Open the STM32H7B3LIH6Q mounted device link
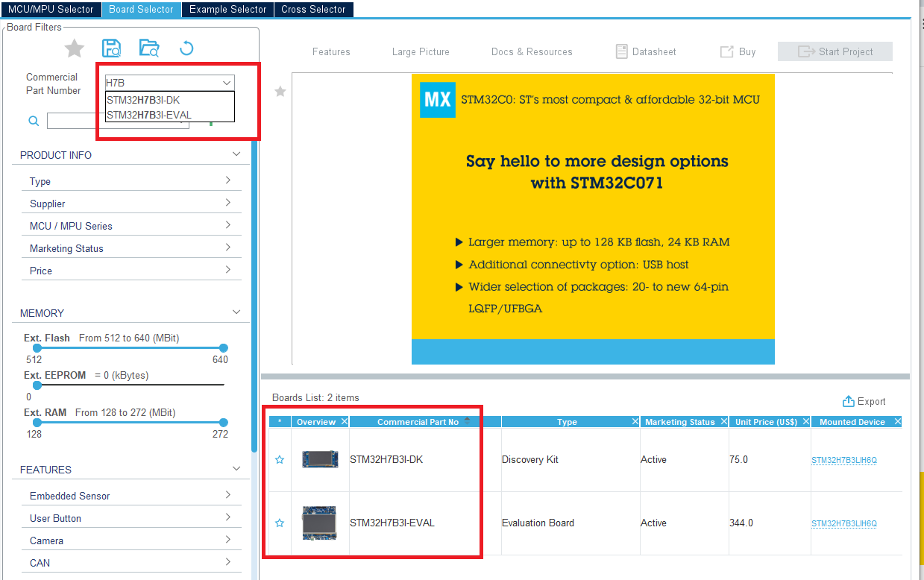The image size is (924, 580). 843,460
